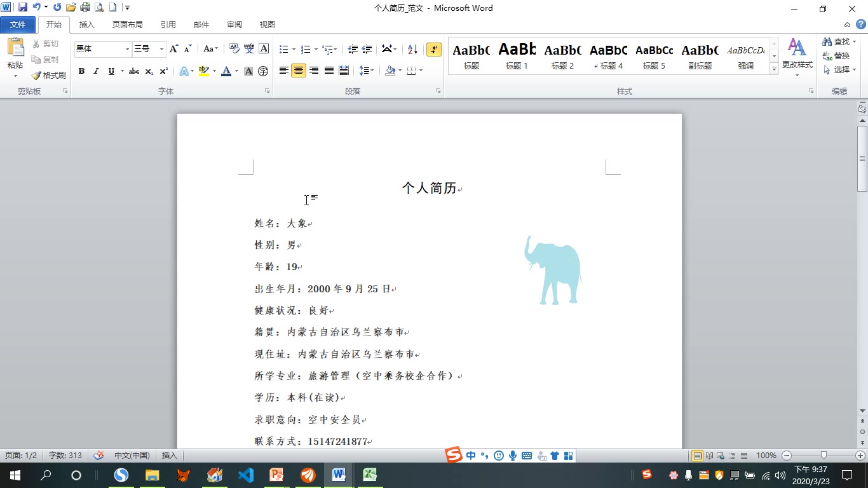
Task: Open the Sort dialog with the A-Z icon
Action: tap(410, 49)
